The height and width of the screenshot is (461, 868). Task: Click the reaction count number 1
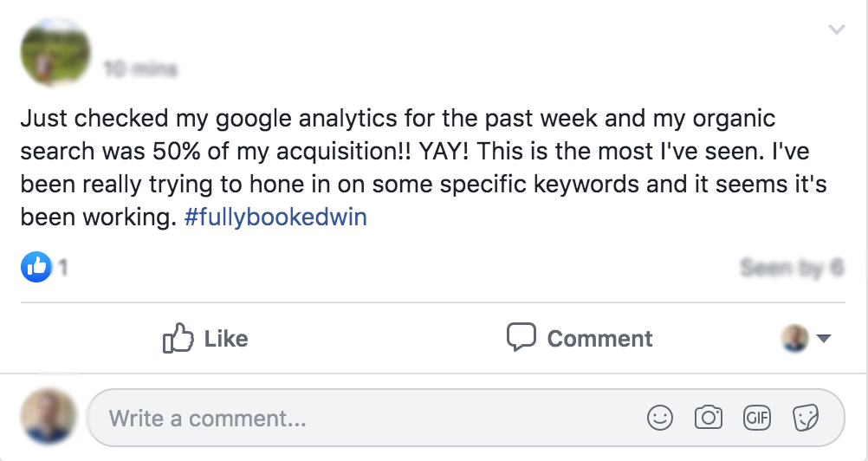coord(63,268)
